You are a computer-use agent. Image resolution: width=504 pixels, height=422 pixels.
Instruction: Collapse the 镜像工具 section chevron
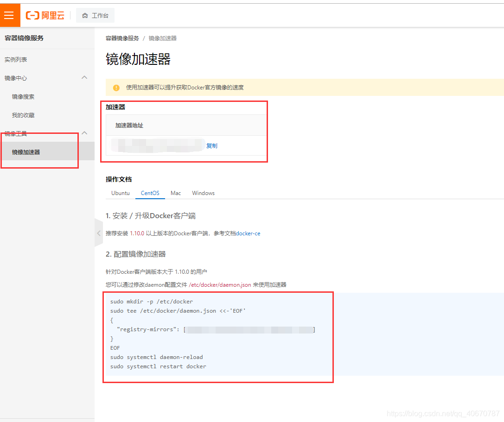coord(84,133)
